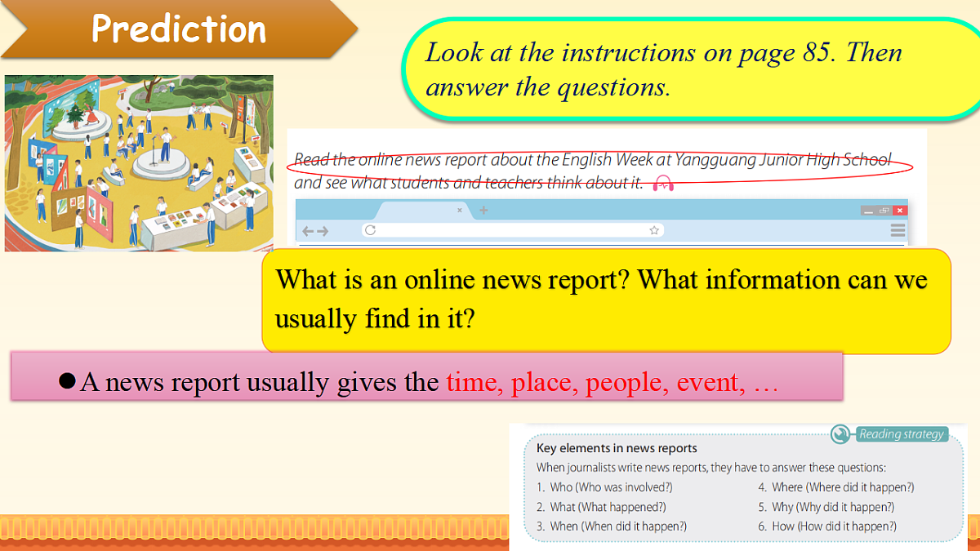This screenshot has width=980, height=551.
Task: Select the text "usually find in it?"
Action: click(x=375, y=318)
